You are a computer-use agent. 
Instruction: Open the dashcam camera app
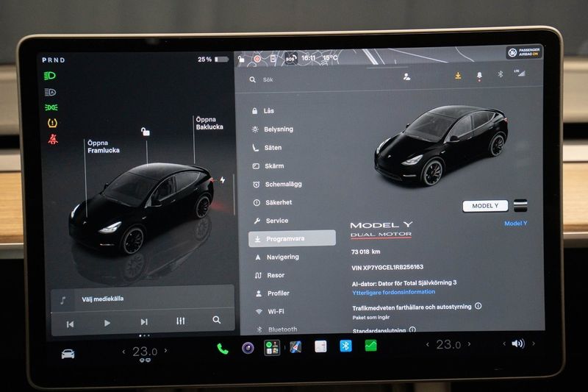(x=248, y=348)
